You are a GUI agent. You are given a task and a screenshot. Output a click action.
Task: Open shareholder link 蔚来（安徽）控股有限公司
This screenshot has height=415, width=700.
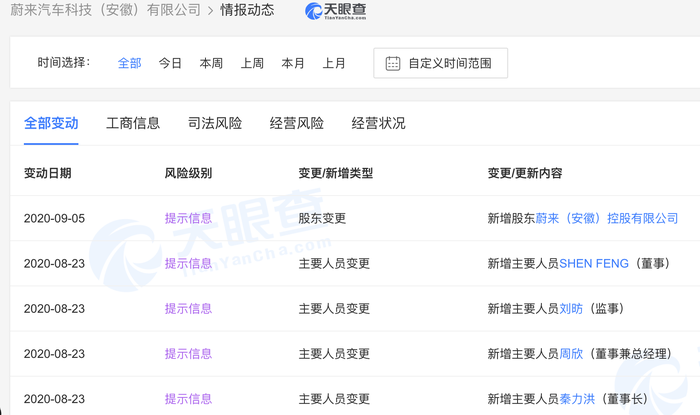pyautogui.click(x=607, y=218)
